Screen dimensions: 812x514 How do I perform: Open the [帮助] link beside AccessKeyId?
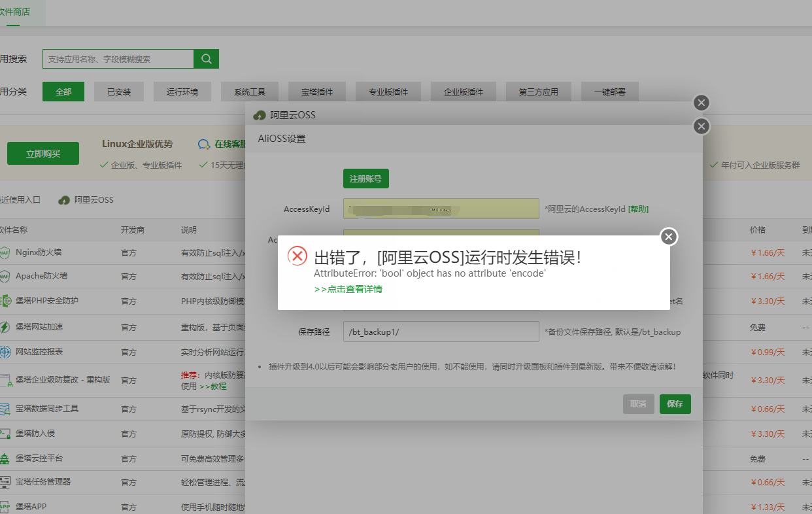638,209
